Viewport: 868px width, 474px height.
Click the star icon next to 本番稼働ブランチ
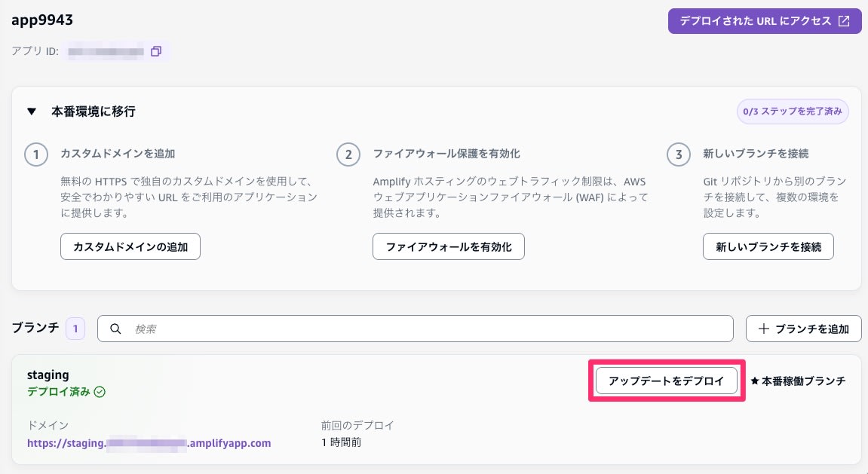point(756,381)
